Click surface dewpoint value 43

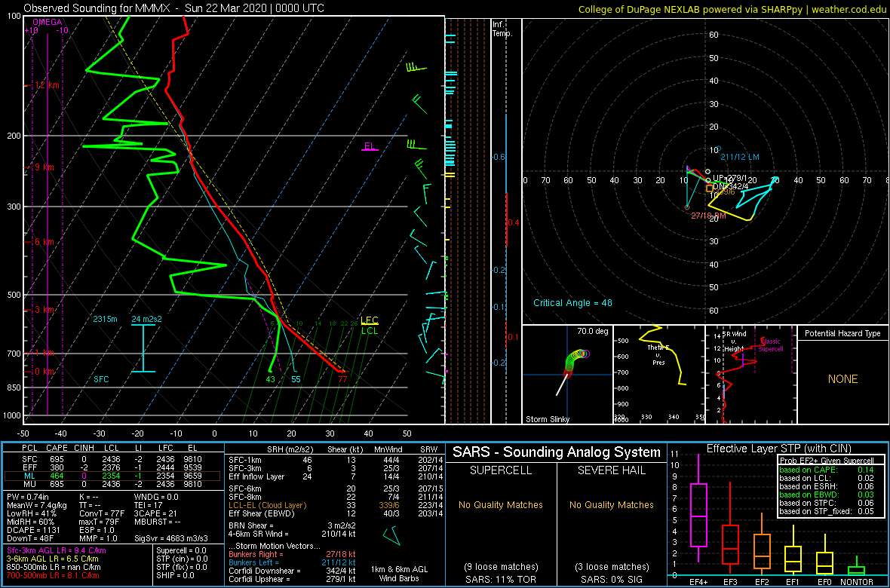[270, 379]
